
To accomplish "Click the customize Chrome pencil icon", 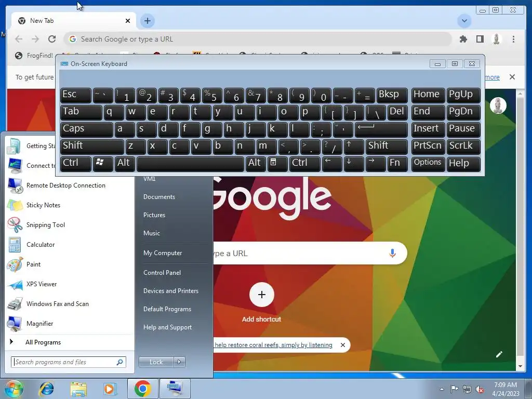I will [x=499, y=354].
